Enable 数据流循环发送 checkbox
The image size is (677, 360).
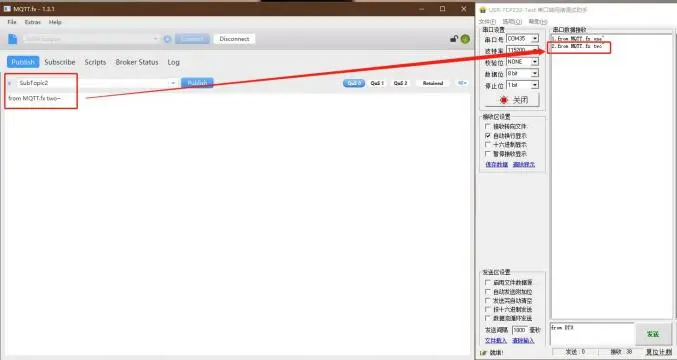[x=488, y=318]
